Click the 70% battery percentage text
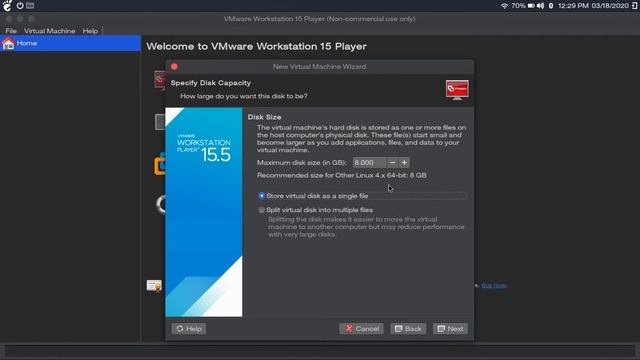This screenshot has height=360, width=640. point(518,6)
